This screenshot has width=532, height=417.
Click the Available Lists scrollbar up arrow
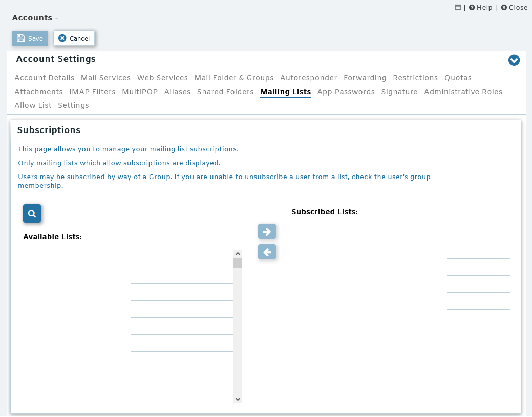point(238,254)
